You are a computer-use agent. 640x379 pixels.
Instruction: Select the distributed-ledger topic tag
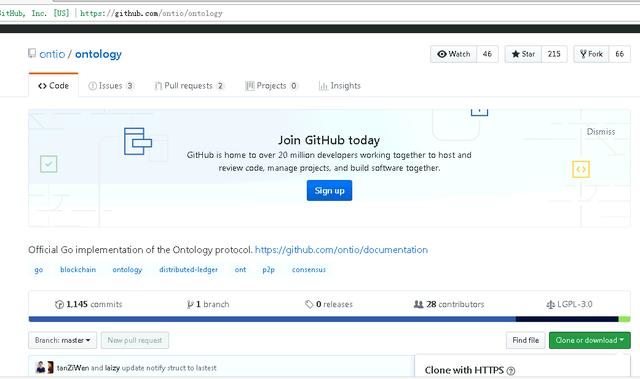[189, 270]
